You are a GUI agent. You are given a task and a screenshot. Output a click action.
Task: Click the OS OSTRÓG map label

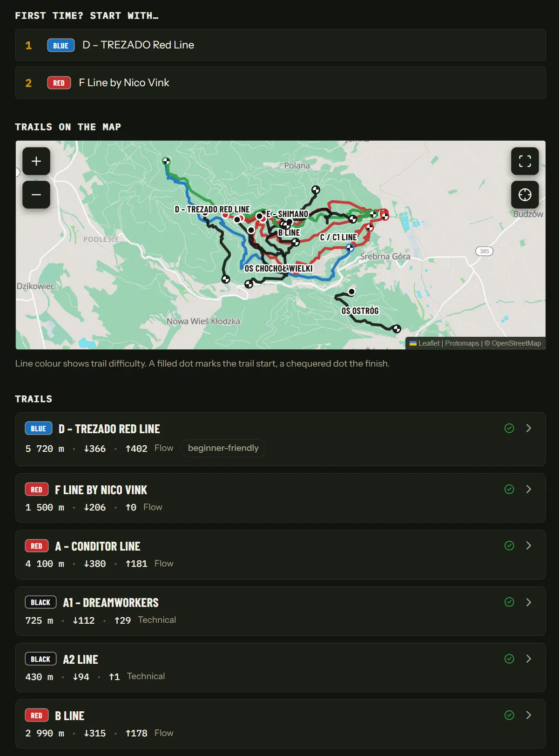[x=360, y=311]
